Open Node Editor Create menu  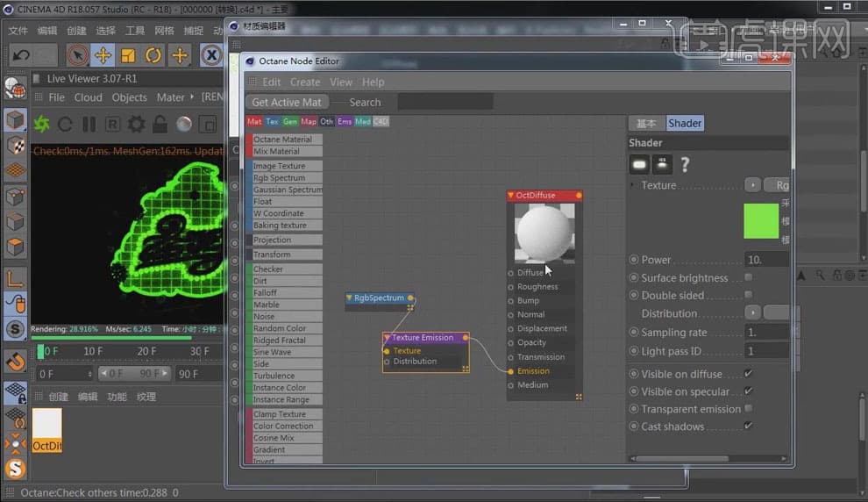point(305,82)
